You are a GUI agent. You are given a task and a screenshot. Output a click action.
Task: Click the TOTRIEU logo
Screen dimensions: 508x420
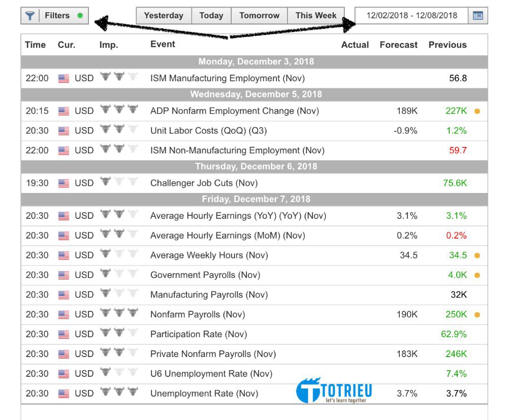coord(334,391)
